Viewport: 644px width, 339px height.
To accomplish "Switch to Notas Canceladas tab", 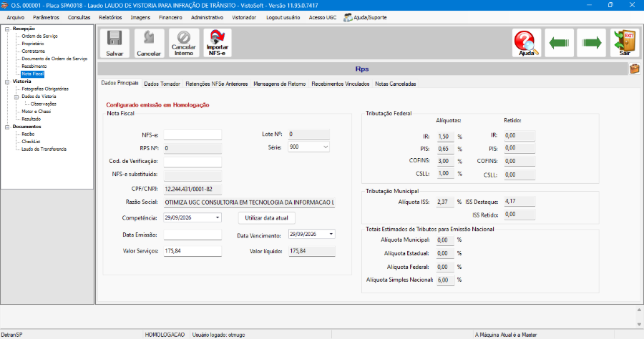I will click(x=396, y=84).
